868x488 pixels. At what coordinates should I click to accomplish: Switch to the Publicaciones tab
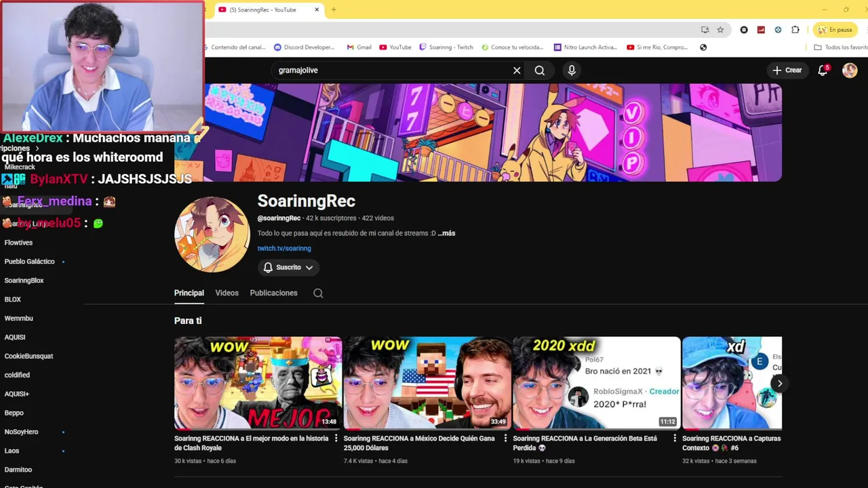(x=274, y=293)
